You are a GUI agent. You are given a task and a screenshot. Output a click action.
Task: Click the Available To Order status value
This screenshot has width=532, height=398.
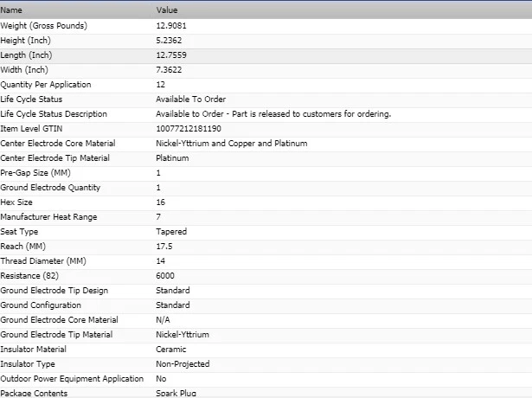point(190,99)
